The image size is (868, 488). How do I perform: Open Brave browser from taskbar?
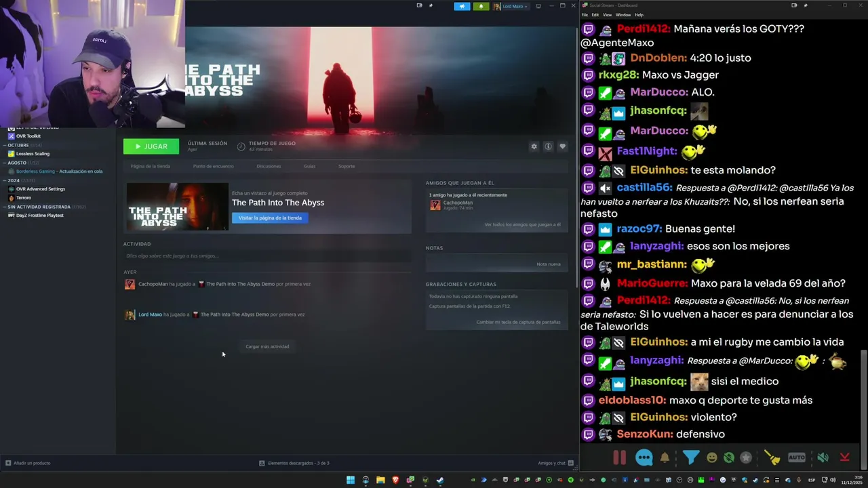pos(395,480)
